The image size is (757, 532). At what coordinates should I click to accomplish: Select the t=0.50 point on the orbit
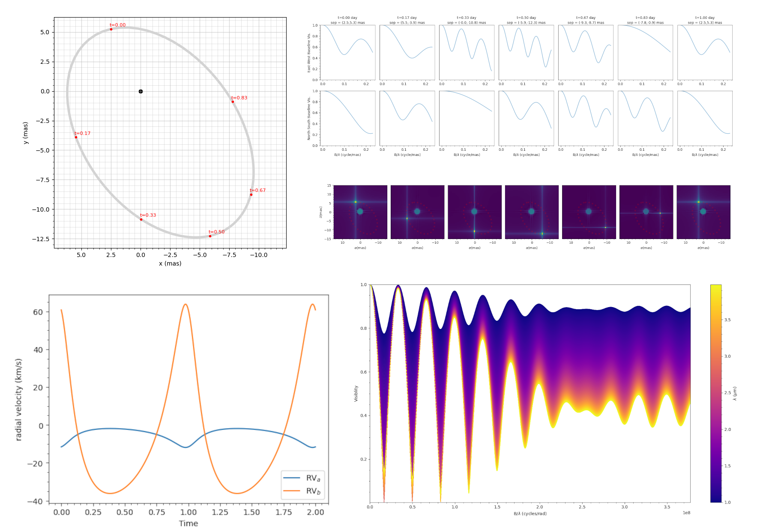[x=210, y=236]
